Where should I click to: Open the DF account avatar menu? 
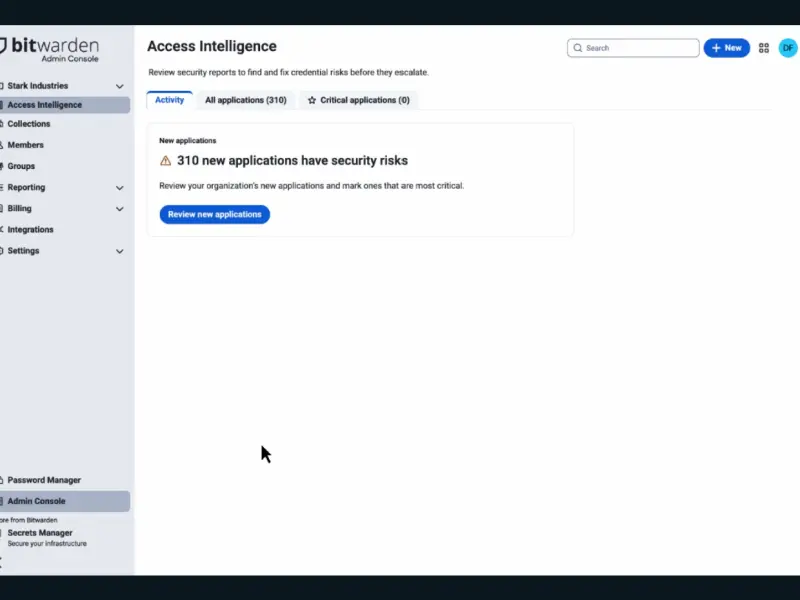(x=788, y=48)
